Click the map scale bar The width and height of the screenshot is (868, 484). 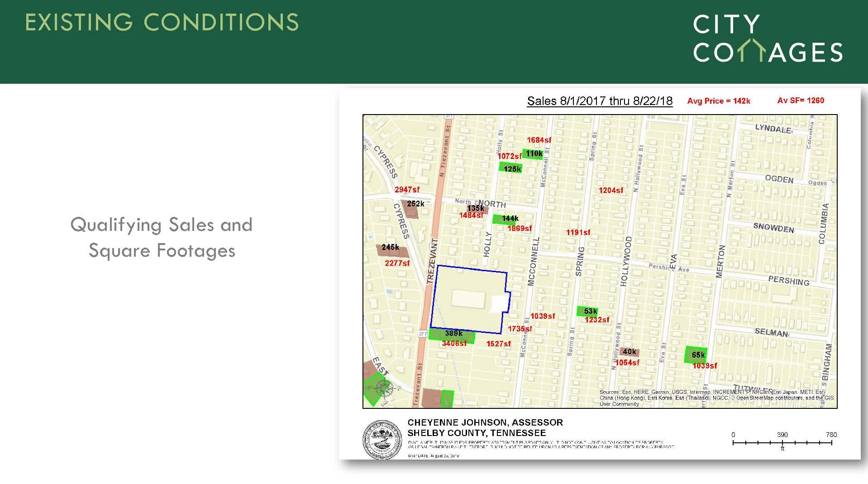click(x=782, y=442)
